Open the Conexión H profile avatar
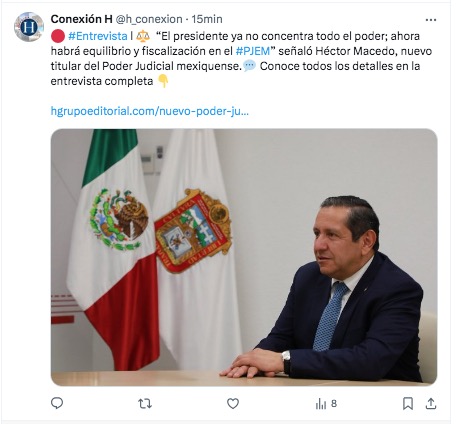This screenshot has width=461, height=424. (x=29, y=27)
